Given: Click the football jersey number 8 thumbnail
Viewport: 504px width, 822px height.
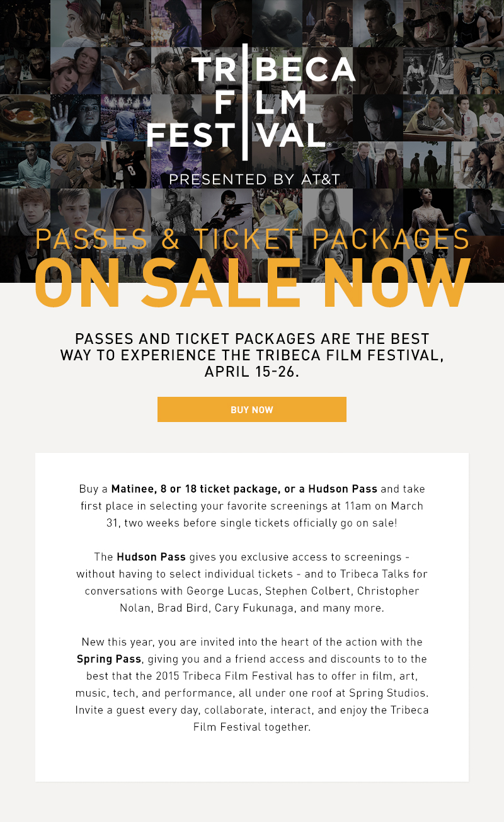Looking at the screenshot, I should point(125,165).
